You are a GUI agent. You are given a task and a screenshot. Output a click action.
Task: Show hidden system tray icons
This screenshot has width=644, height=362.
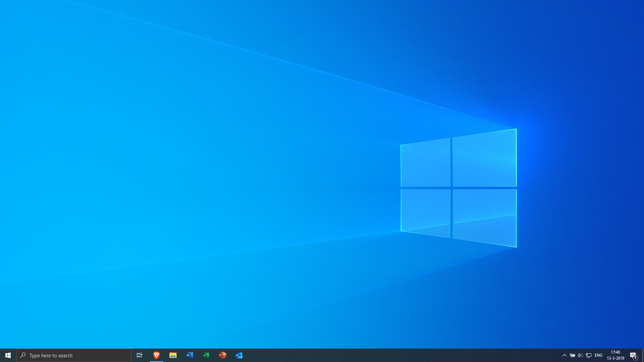pos(564,355)
